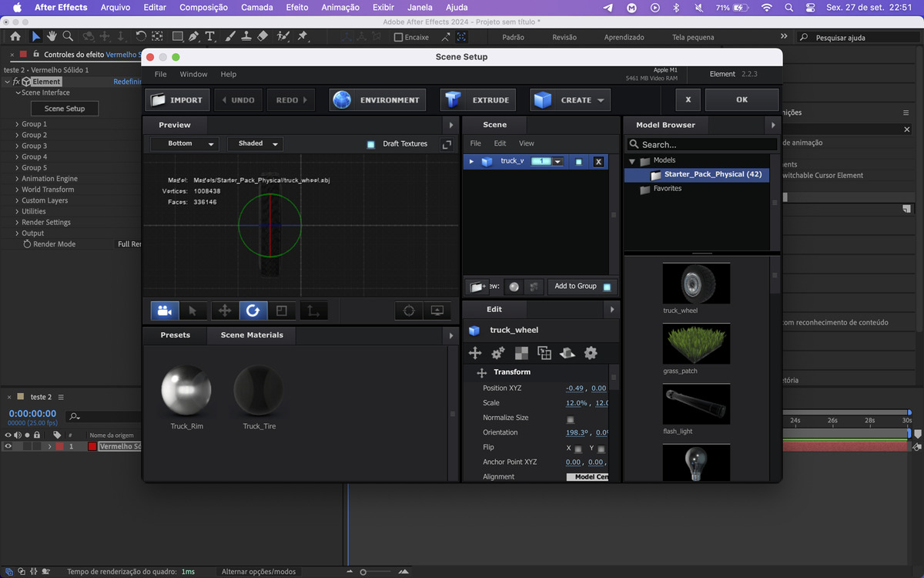Activate the move gizmo tool in Preview
The height and width of the screenshot is (578, 924).
(225, 311)
